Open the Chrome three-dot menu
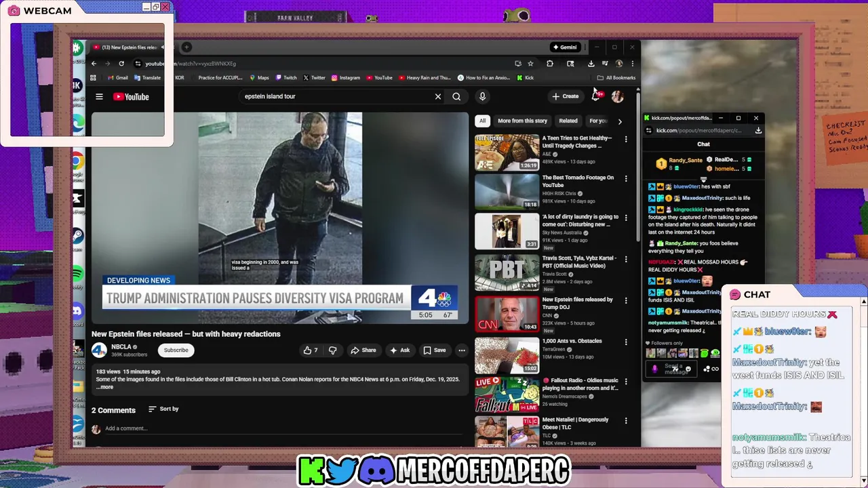This screenshot has width=868, height=488. [632, 64]
